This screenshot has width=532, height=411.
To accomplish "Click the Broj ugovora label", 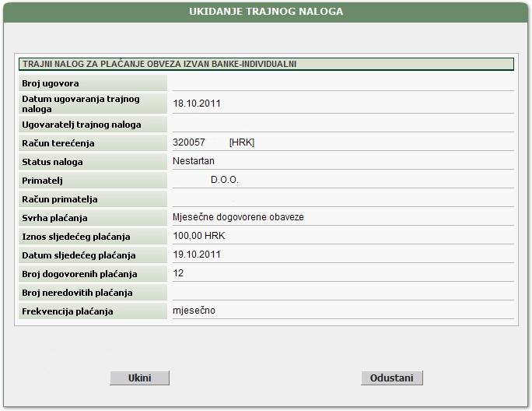I will click(51, 83).
